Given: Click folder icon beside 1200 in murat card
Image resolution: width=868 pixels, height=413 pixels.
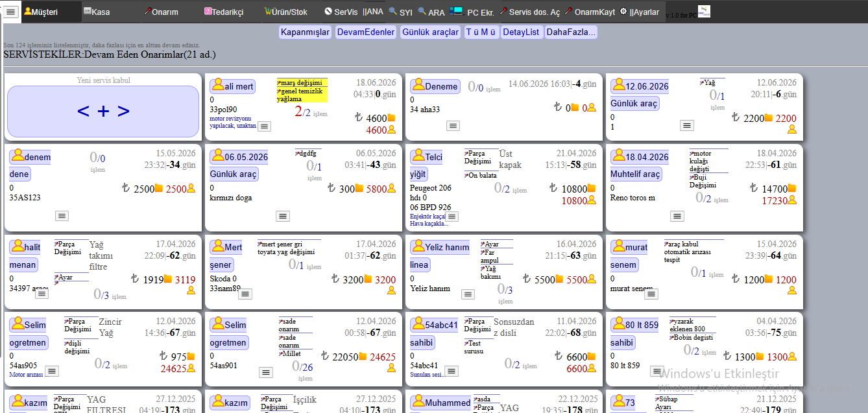Looking at the screenshot, I should 769,279.
